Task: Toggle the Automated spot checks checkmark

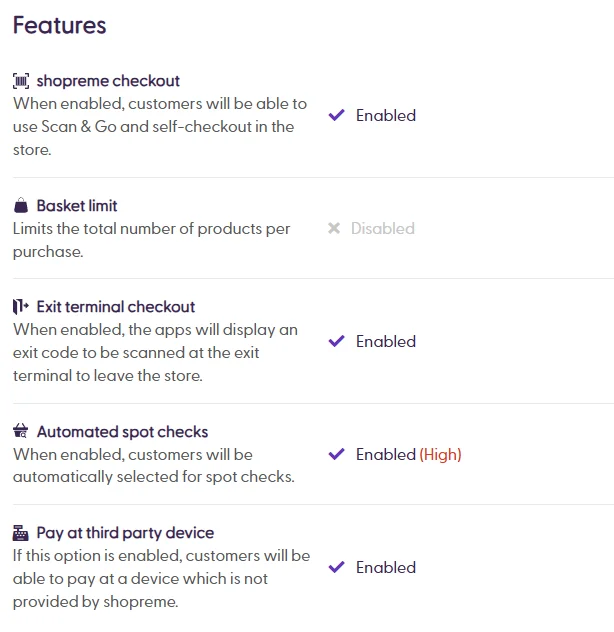Action: 336,454
